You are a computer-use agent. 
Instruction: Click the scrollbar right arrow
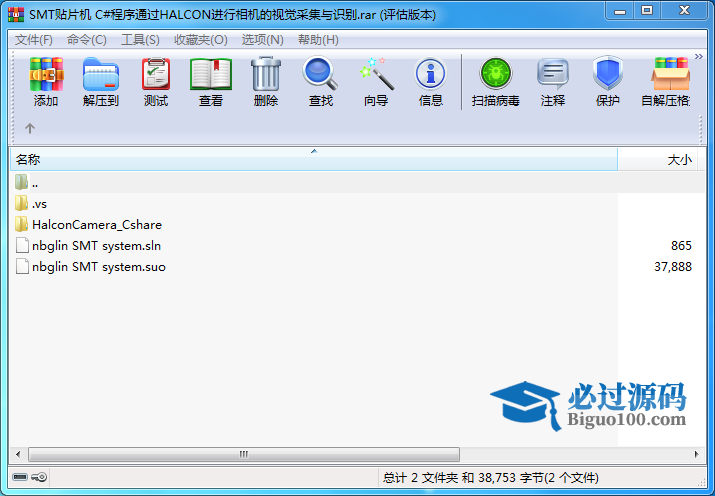[696, 454]
